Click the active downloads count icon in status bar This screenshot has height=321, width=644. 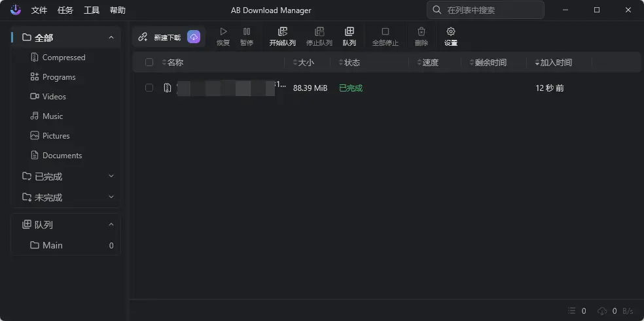coord(572,311)
